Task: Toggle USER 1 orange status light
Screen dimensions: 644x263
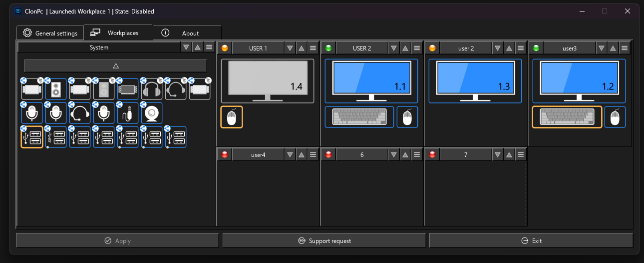Action: (x=225, y=48)
